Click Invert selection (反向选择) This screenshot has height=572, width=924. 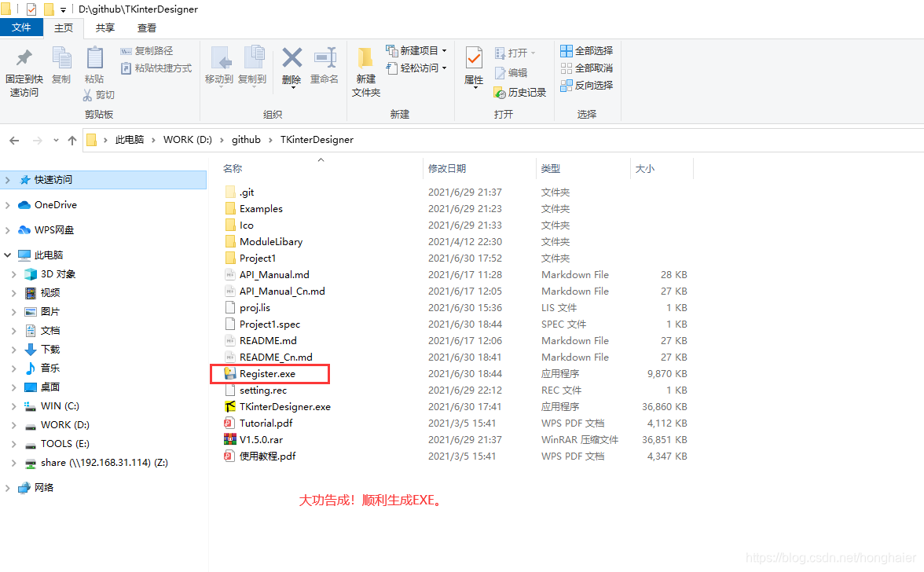586,86
